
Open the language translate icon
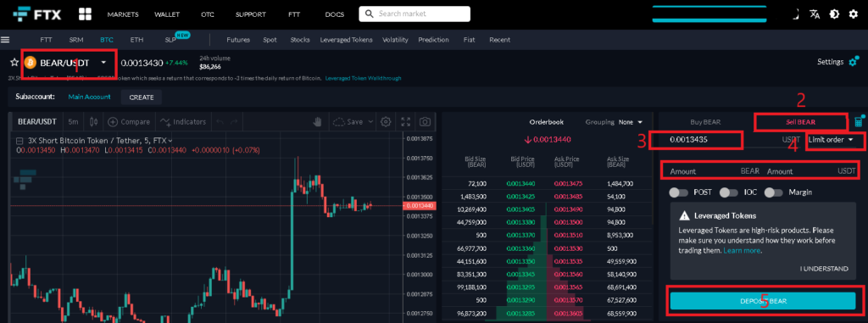(815, 14)
